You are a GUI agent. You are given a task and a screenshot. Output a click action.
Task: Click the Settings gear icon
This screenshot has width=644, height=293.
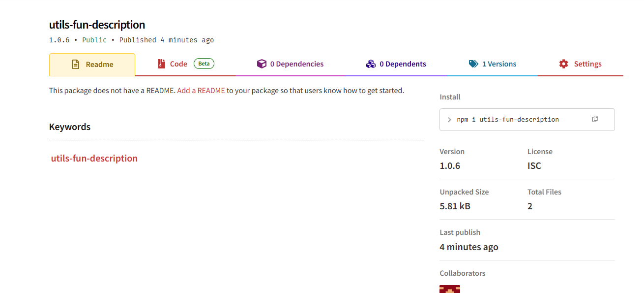coord(563,64)
